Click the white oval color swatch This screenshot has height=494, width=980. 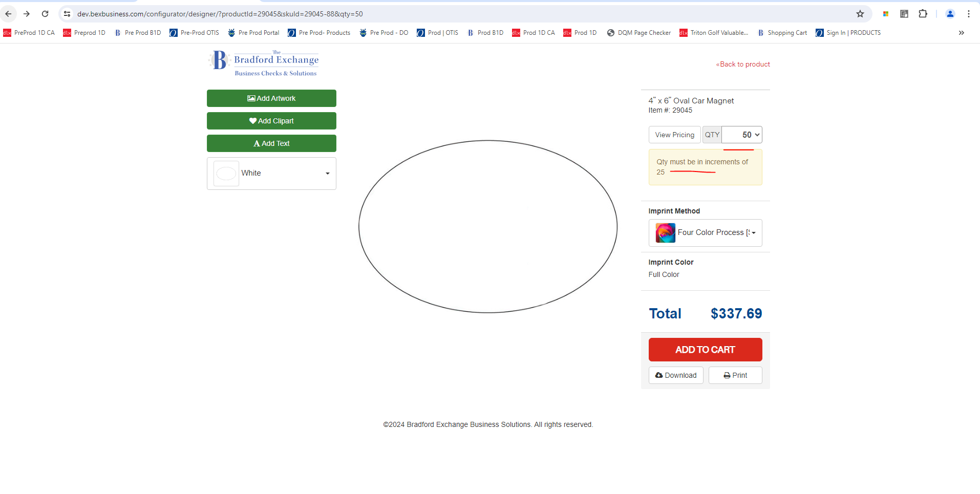pyautogui.click(x=226, y=174)
